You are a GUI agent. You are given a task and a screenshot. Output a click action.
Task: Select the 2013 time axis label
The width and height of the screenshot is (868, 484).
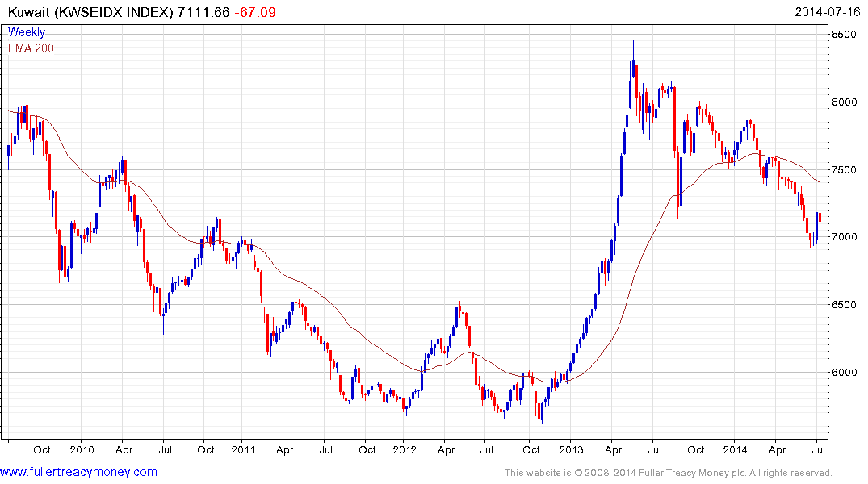click(x=571, y=449)
